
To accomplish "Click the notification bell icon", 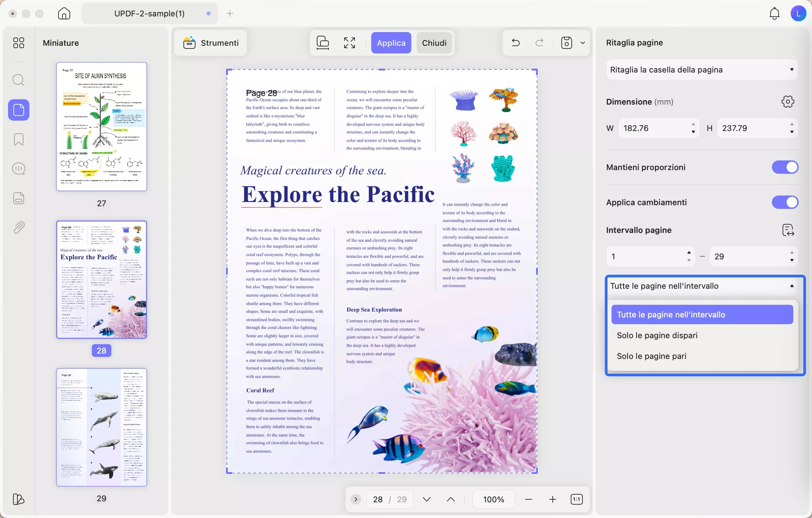I will (774, 13).
